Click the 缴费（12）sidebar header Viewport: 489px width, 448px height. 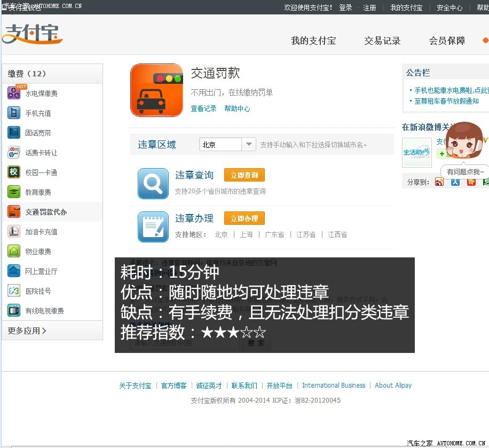point(52,74)
